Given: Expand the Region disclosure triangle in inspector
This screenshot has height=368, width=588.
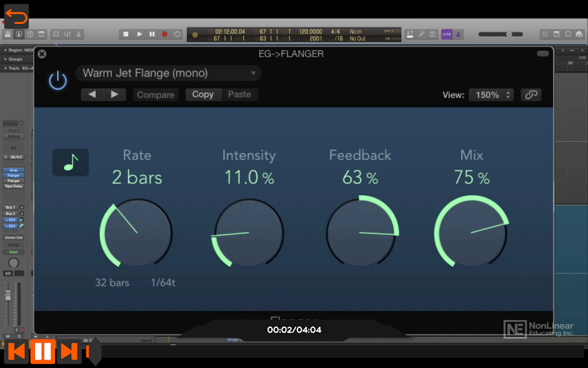Looking at the screenshot, I should [6, 50].
